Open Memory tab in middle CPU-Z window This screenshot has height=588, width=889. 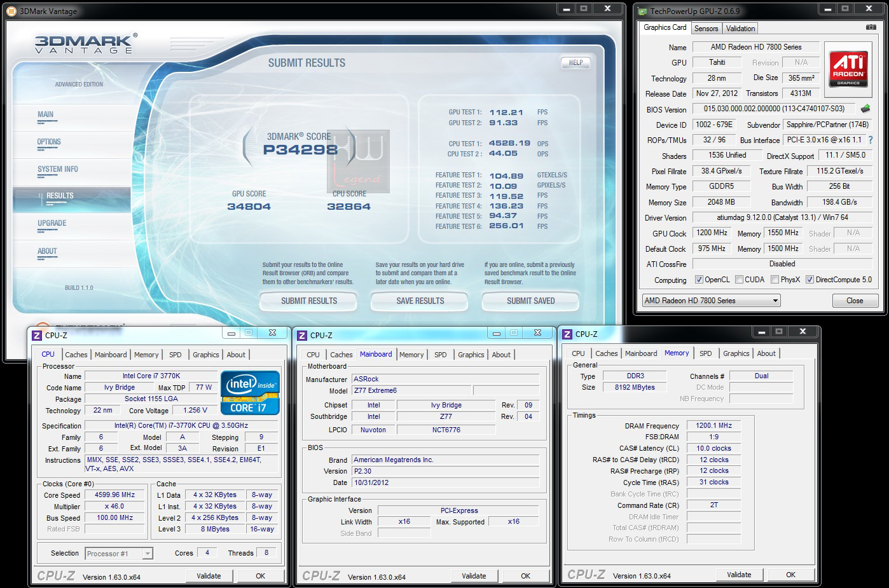(411, 355)
